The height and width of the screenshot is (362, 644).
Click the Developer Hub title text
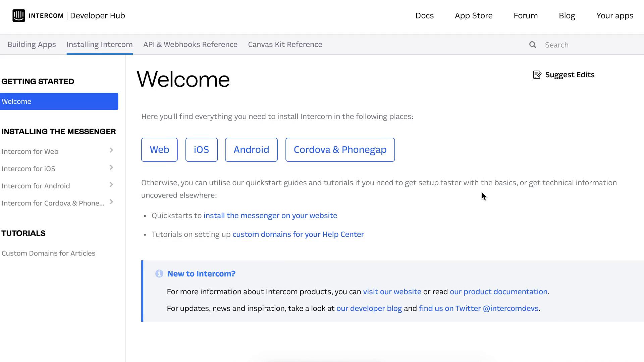pyautogui.click(x=97, y=16)
